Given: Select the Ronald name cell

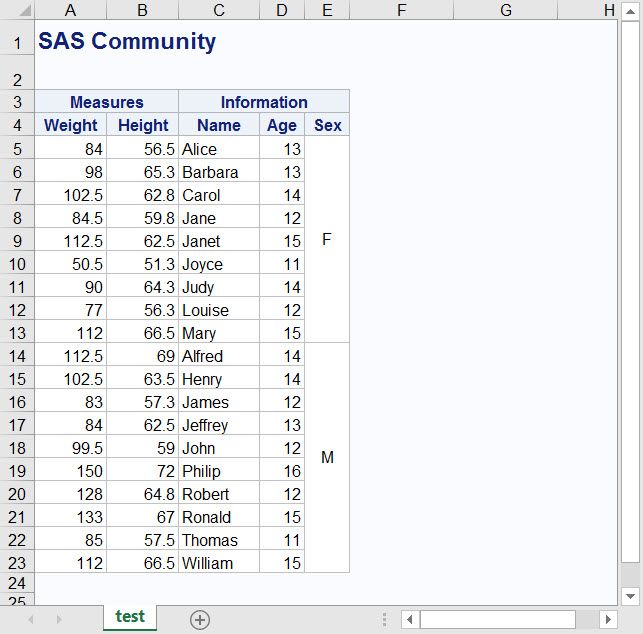Looking at the screenshot, I should point(219,516).
